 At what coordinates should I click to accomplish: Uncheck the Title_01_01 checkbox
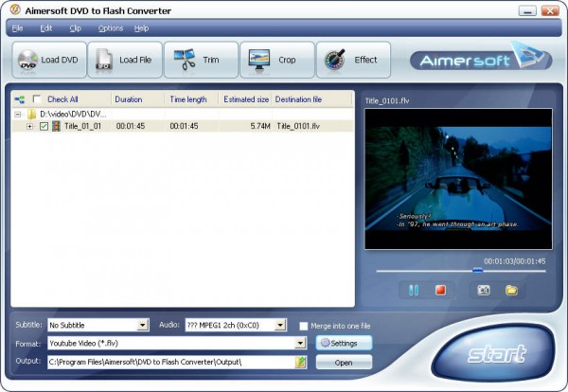(44, 126)
